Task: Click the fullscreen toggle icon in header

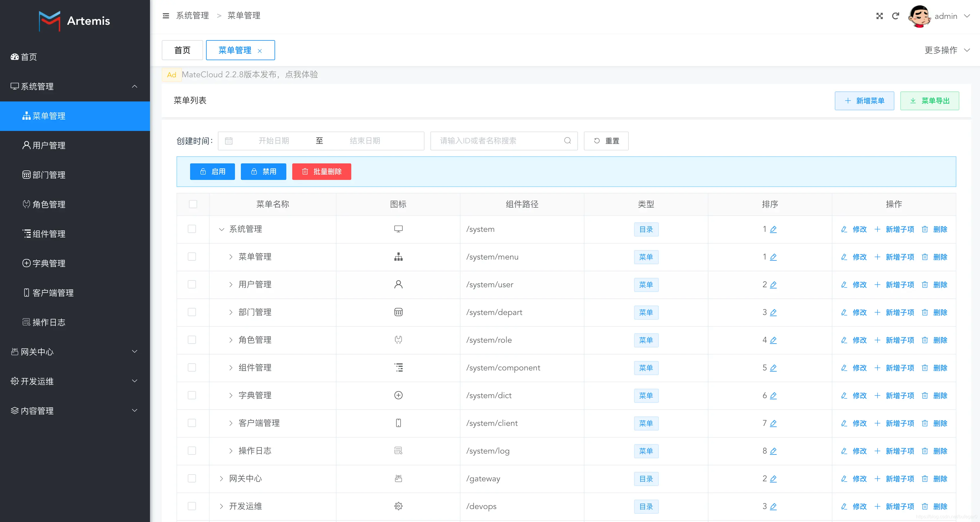Action: pos(879,16)
